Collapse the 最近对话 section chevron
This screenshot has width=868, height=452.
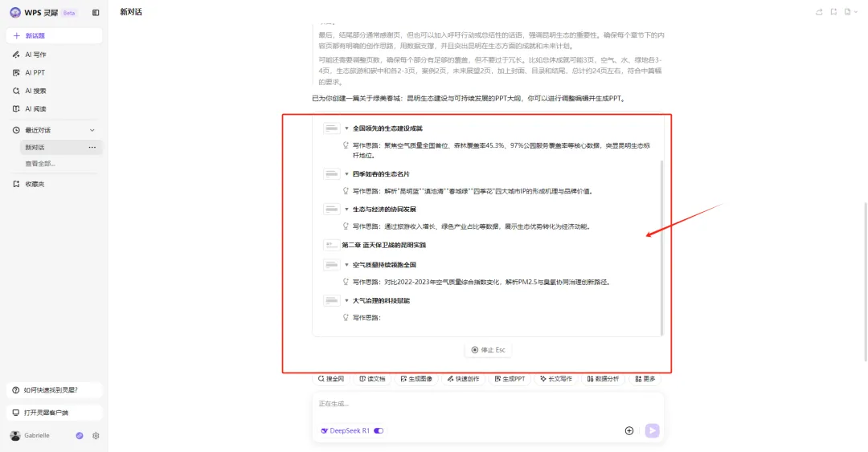[x=92, y=130]
